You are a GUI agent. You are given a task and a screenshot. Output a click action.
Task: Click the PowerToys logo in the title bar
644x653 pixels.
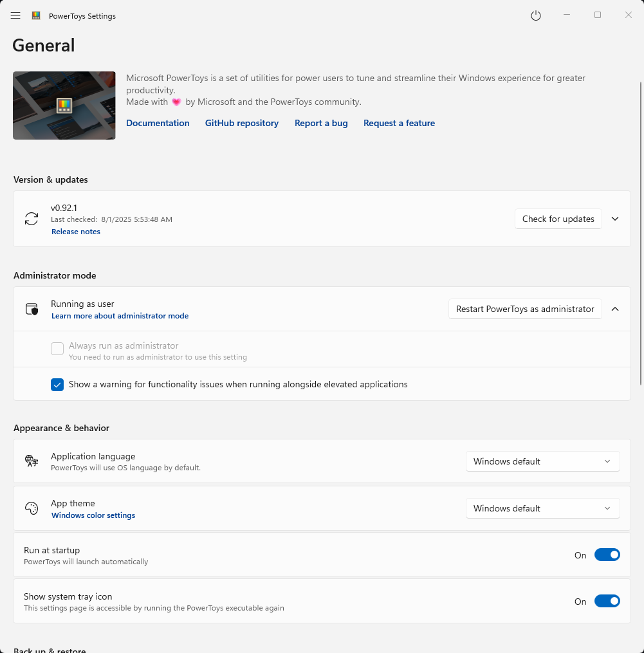36,15
